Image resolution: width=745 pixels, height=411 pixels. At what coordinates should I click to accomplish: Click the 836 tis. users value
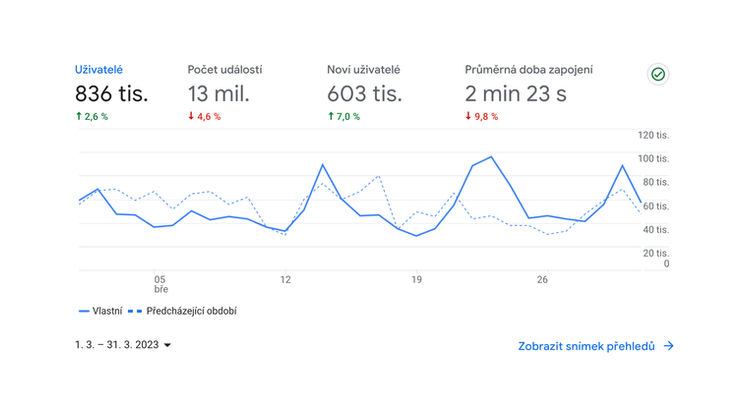pyautogui.click(x=111, y=94)
